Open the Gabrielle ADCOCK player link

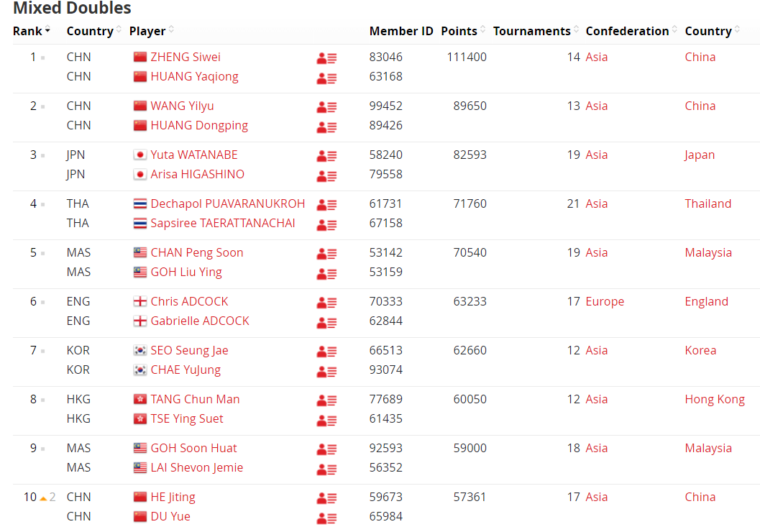(x=200, y=321)
